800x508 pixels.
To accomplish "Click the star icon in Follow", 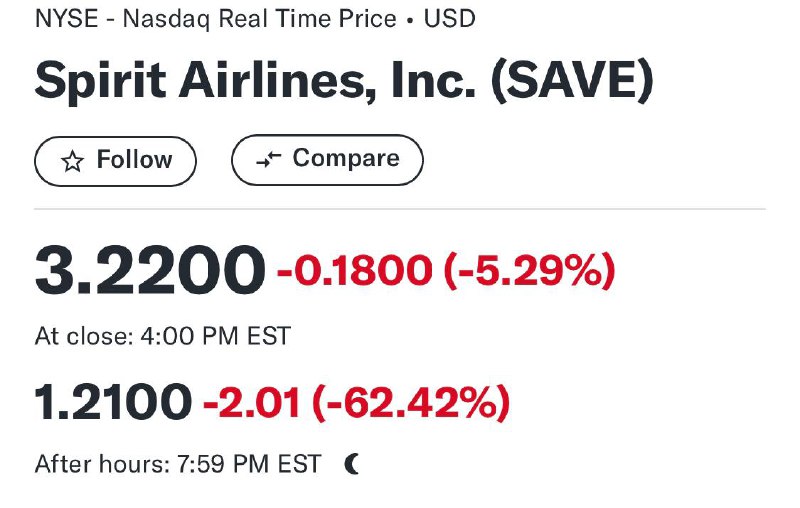I will click(x=72, y=162).
